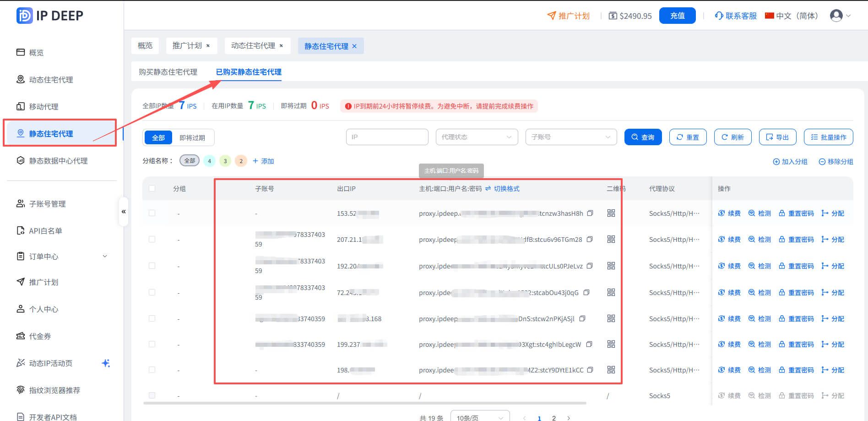Show QR code for the 3.168 row
The height and width of the screenshot is (421, 868).
611,318
